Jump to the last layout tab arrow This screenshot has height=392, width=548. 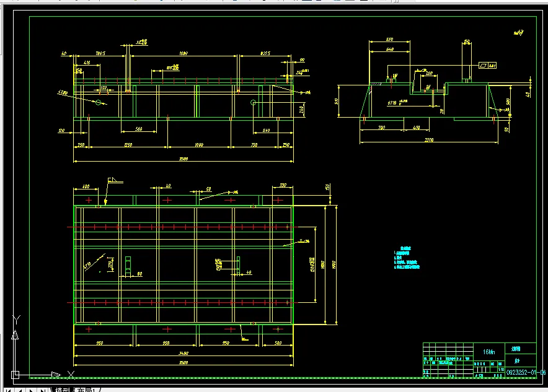(x=43, y=390)
